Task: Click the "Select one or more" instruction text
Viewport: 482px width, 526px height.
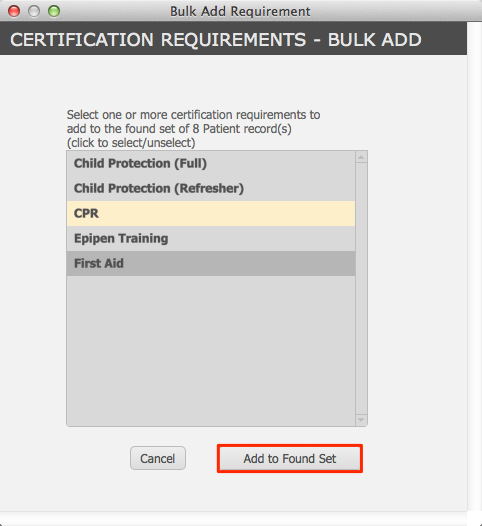Action: (193, 115)
